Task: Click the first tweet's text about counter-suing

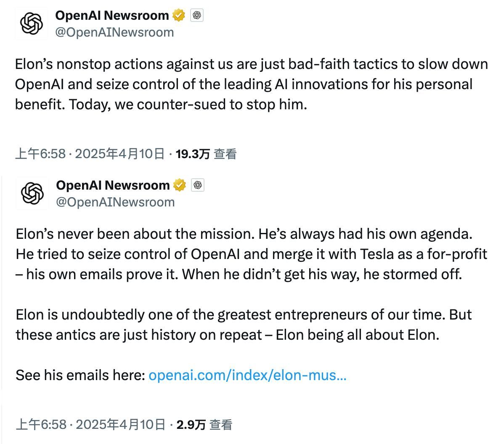Action: pos(251,84)
